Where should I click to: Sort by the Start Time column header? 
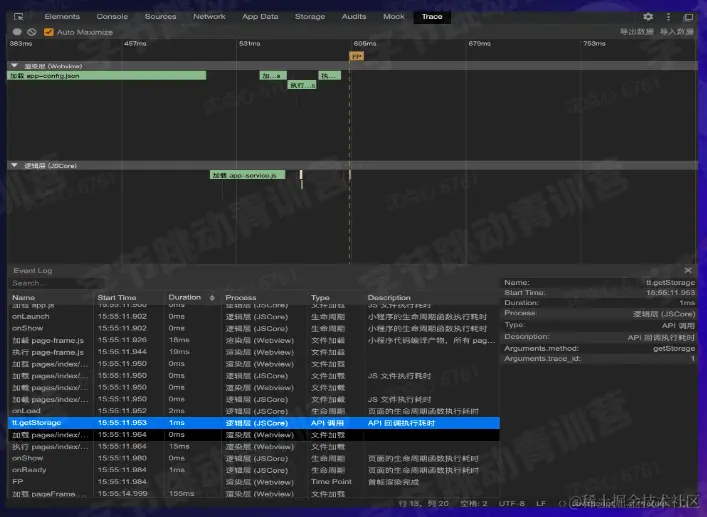[117, 297]
